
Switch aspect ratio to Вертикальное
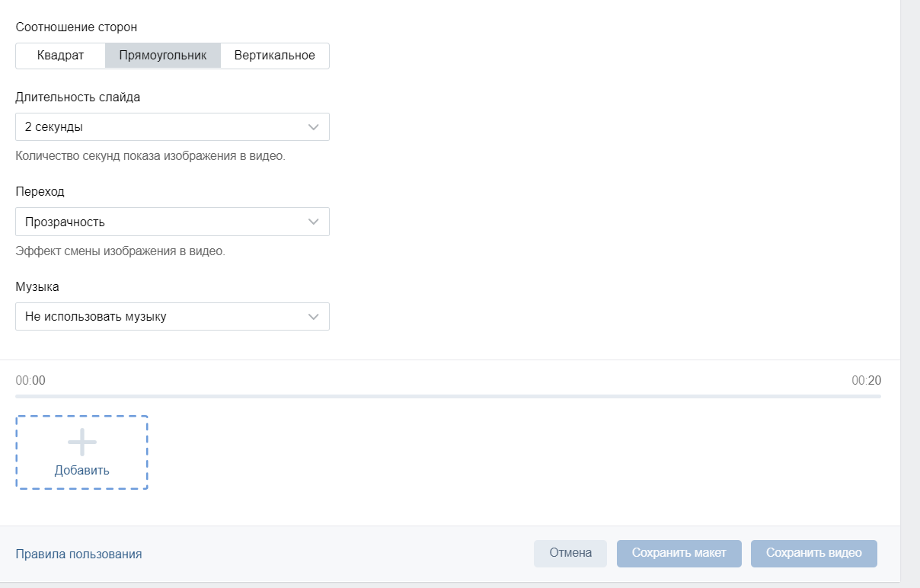click(274, 56)
